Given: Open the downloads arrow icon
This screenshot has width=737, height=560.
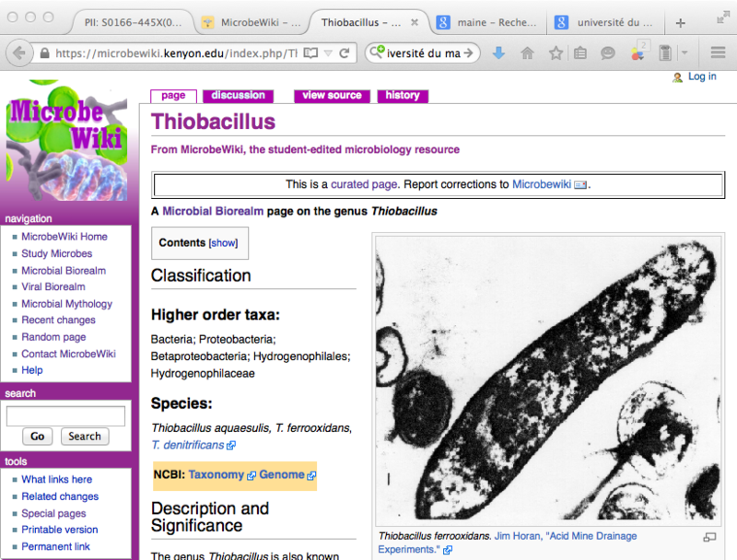Looking at the screenshot, I should point(498,53).
